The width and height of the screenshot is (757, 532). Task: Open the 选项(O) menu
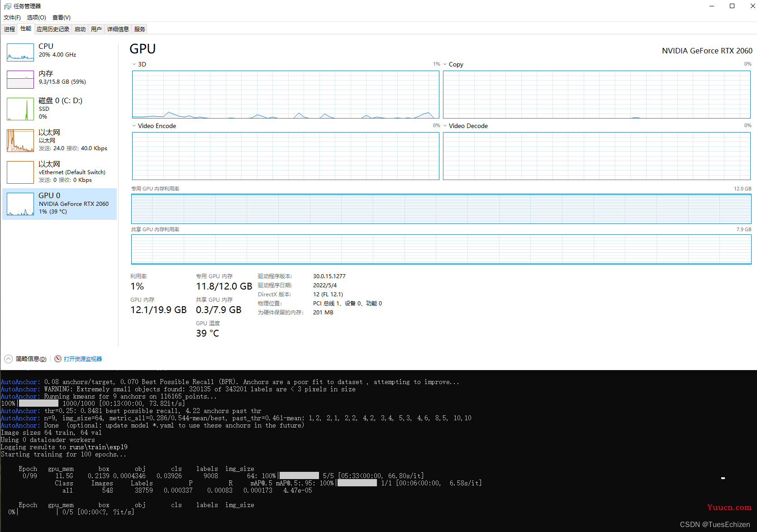coord(37,18)
